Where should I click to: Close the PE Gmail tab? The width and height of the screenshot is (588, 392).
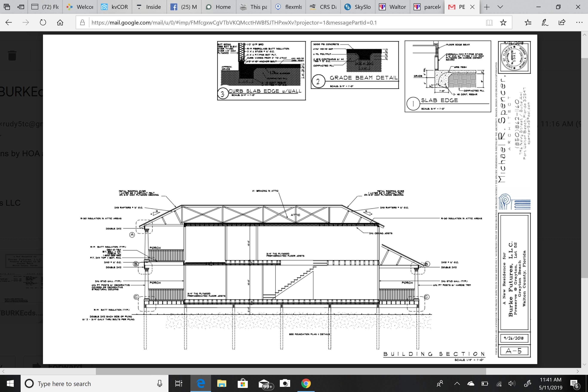click(x=473, y=7)
